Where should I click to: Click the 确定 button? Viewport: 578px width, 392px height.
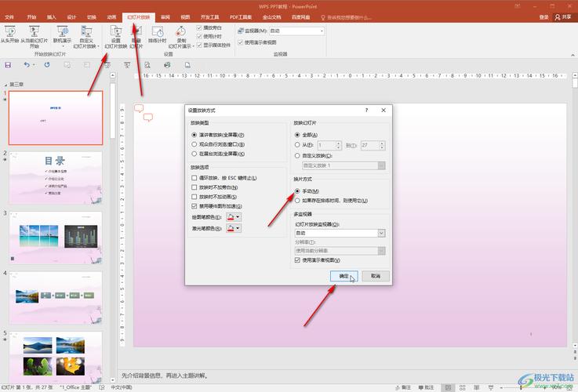344,276
